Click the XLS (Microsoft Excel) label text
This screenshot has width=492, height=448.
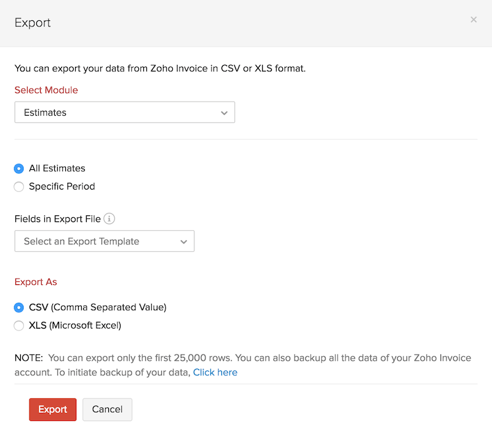75,326
